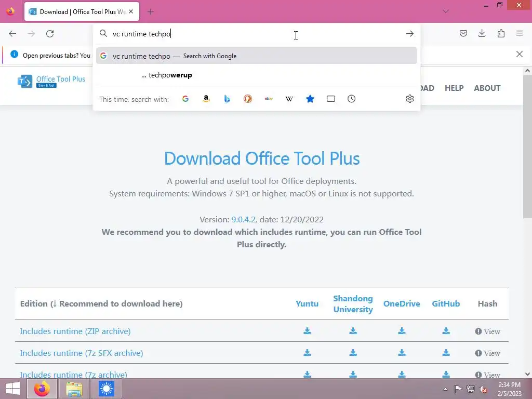
Task: View hash for ZIP archive row
Action: (x=487, y=331)
